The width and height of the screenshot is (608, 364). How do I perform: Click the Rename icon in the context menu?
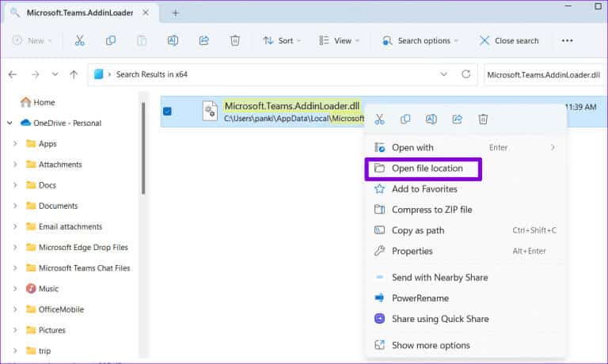tap(431, 119)
